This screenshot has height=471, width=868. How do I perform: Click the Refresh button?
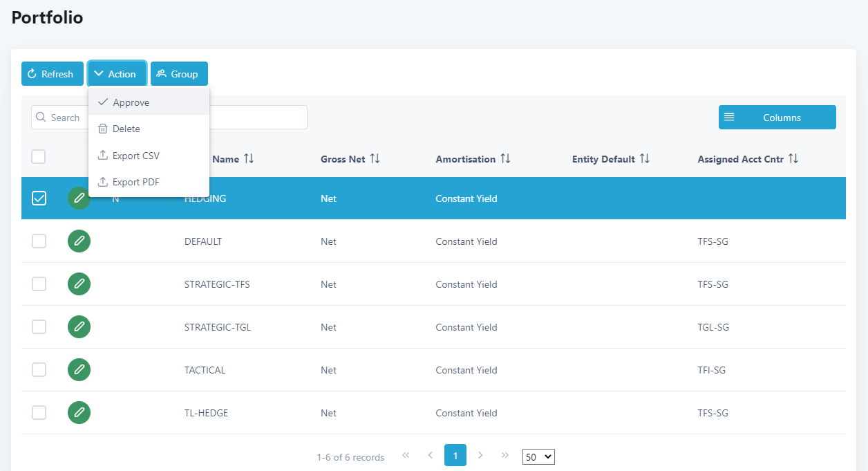click(x=52, y=74)
